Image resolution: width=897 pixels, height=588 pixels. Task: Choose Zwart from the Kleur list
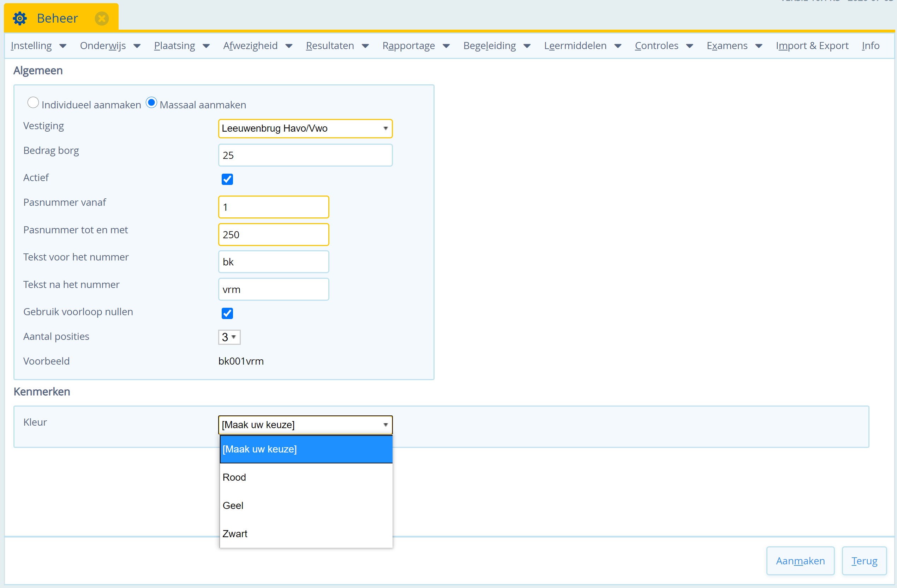(306, 533)
